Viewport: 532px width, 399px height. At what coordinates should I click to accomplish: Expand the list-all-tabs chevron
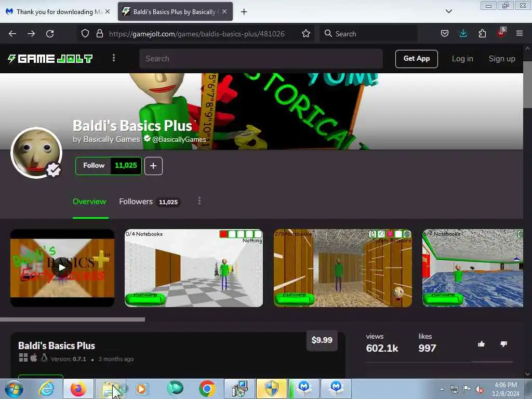[x=448, y=11]
